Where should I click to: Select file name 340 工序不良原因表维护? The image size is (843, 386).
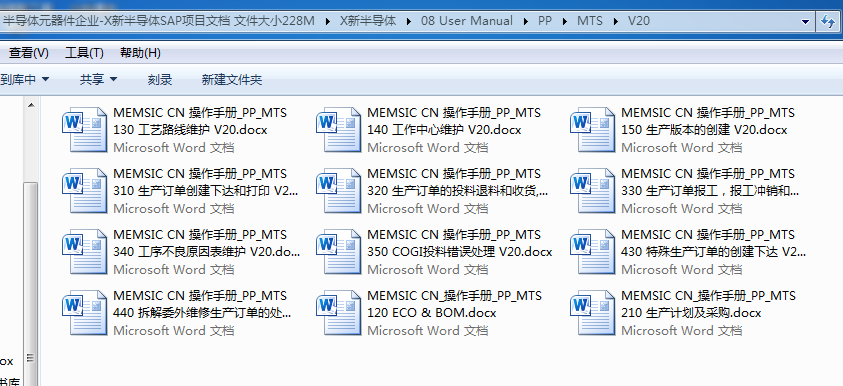pos(207,243)
